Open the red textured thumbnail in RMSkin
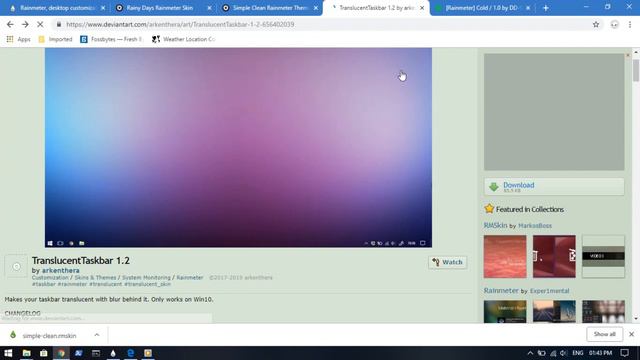Screen dimensions: 640x360 pyautogui.click(x=505, y=256)
